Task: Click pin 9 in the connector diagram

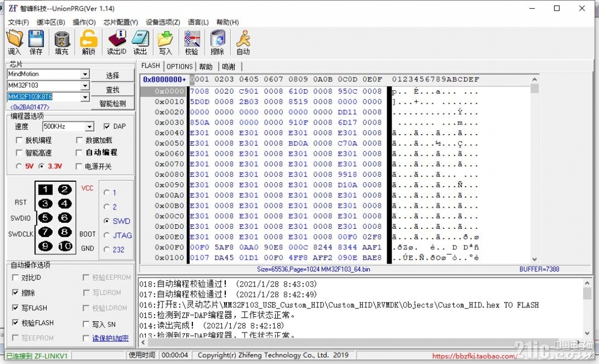Action: click(x=45, y=246)
